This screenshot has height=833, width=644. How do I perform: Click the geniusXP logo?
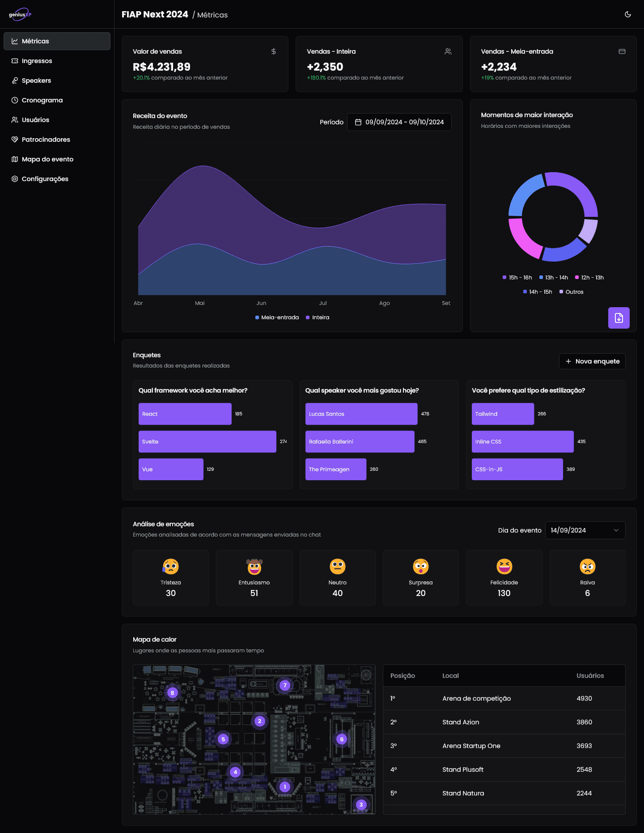pos(20,14)
